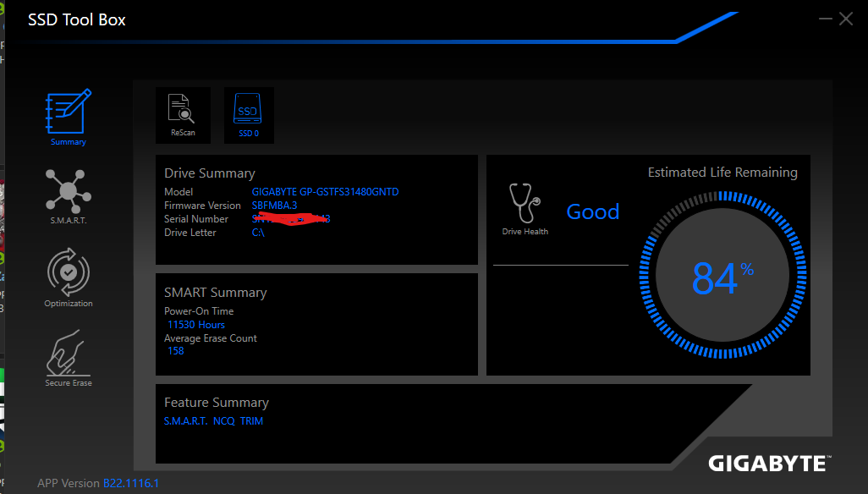
Task: Click the model name GIGABYTE GP-GSTFS31480GNTD
Action: click(325, 192)
